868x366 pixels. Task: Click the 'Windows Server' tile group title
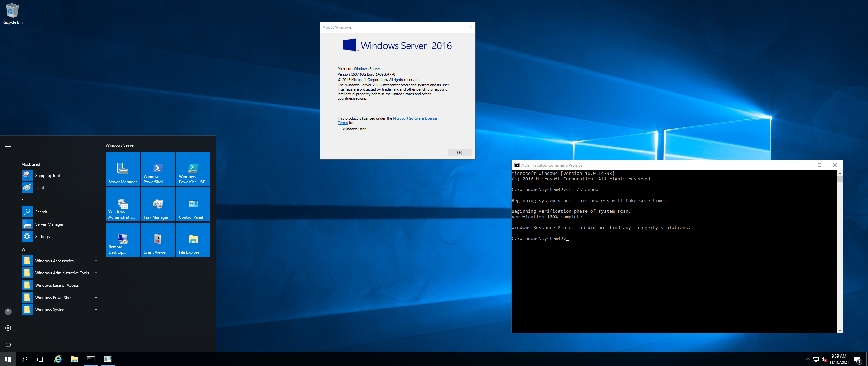tap(120, 145)
